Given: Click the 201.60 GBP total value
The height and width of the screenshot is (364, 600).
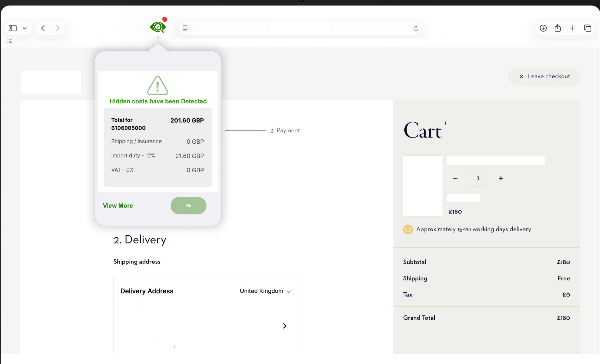Looking at the screenshot, I should click(187, 121).
